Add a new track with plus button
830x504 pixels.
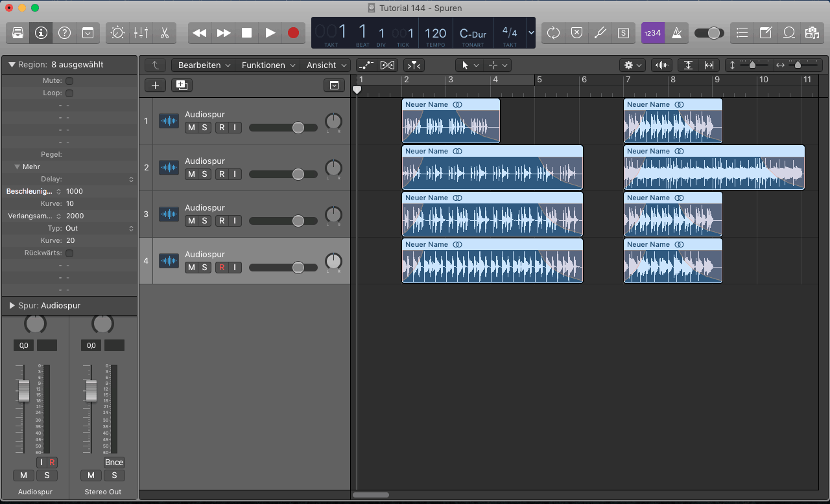point(155,85)
